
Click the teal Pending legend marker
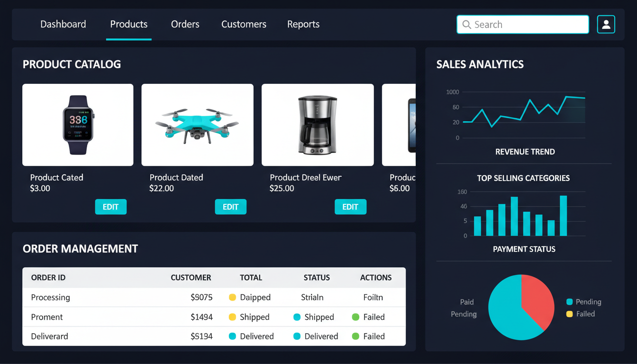570,302
